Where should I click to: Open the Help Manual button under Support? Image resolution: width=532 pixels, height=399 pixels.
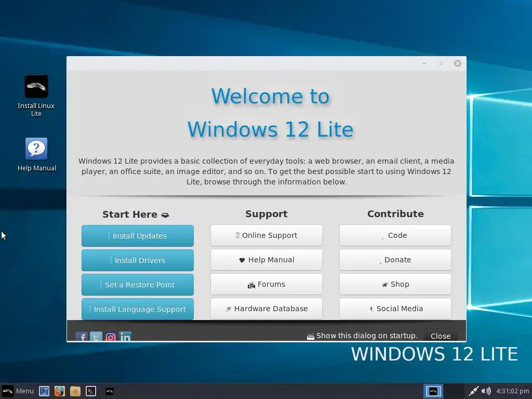(x=267, y=260)
